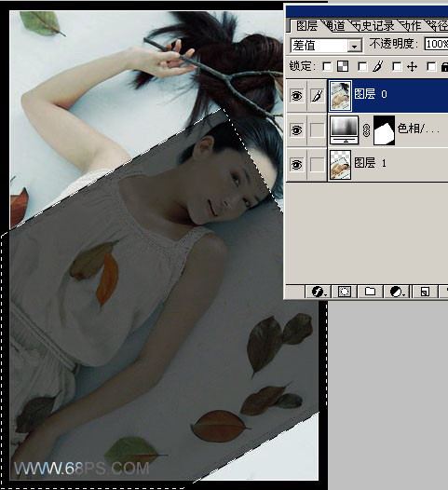Open the new adjustment layer menu icon
Viewport: 448px width, 490px height.
coord(397,292)
